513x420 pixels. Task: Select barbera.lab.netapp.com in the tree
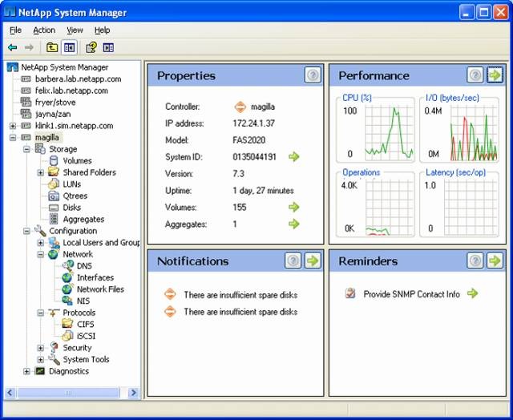[79, 79]
